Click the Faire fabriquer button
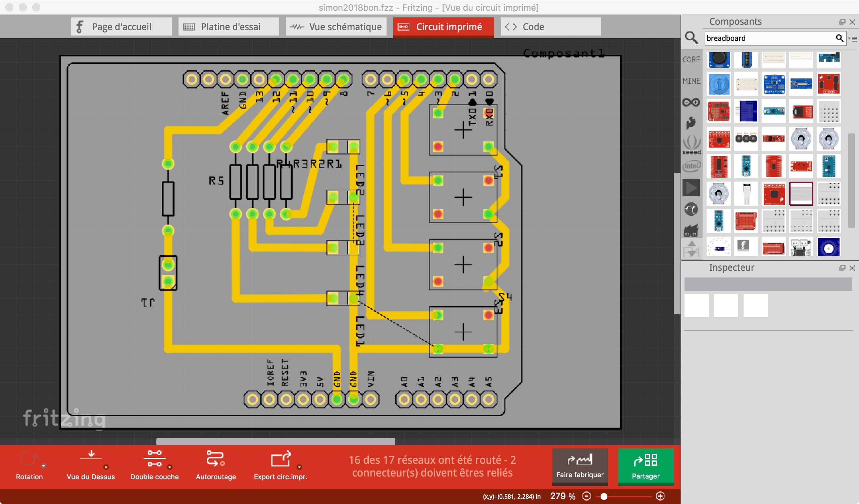859x504 pixels. 580,466
